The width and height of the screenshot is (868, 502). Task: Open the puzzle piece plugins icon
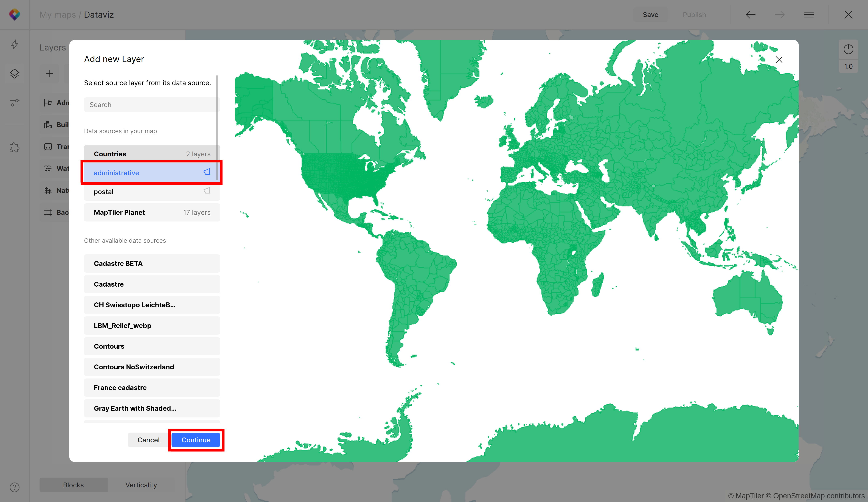(14, 147)
